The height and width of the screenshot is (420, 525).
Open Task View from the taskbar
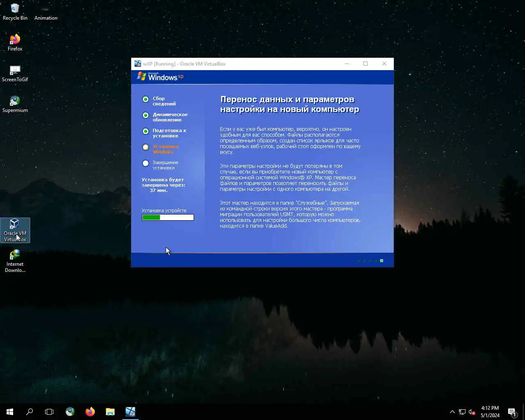tap(49, 411)
